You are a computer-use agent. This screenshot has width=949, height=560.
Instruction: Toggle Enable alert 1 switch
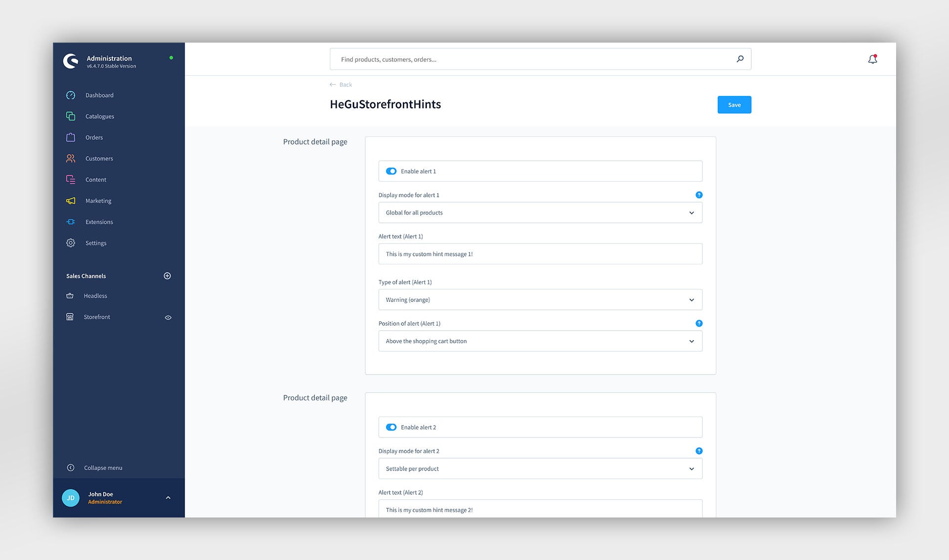(391, 171)
